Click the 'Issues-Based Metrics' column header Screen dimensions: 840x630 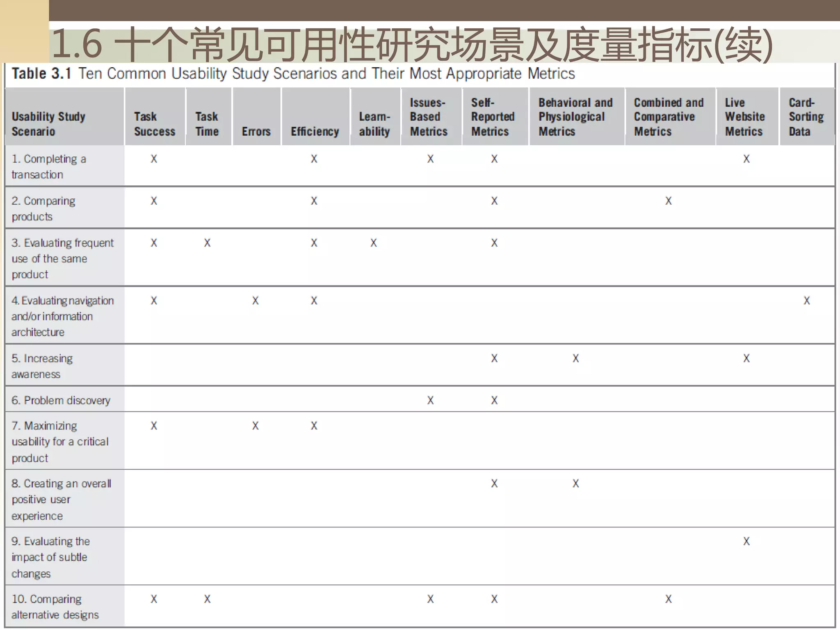(431, 116)
